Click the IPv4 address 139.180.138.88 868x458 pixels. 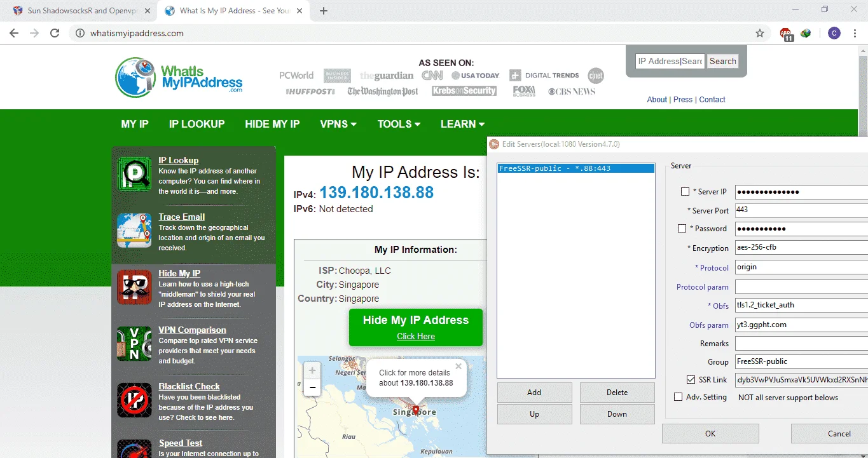[x=376, y=192]
